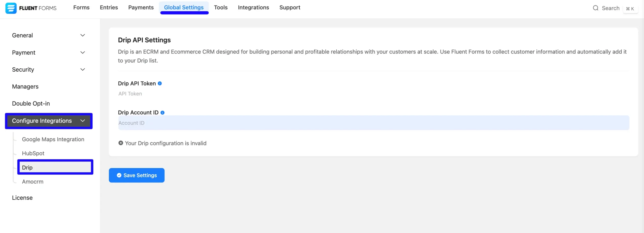
Task: Expand the Payment settings section
Action: [49, 53]
